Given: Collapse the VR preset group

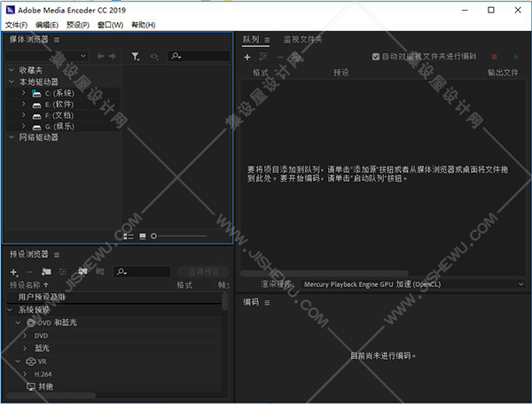Looking at the screenshot, I should click(18, 361).
